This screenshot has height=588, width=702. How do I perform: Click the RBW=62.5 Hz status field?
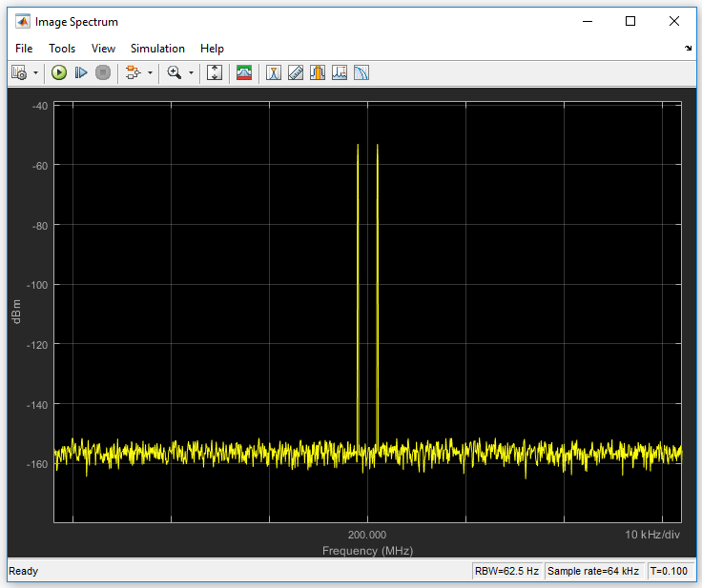[x=506, y=572]
